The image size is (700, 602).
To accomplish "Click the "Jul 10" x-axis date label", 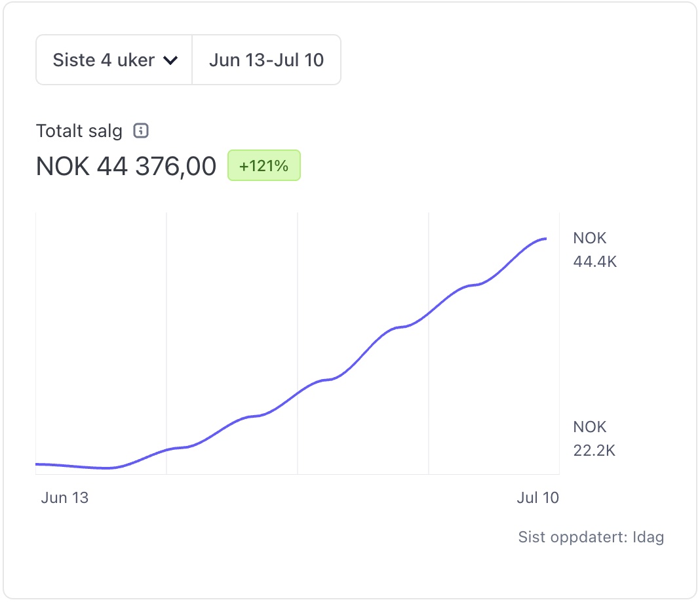I will 537,498.
